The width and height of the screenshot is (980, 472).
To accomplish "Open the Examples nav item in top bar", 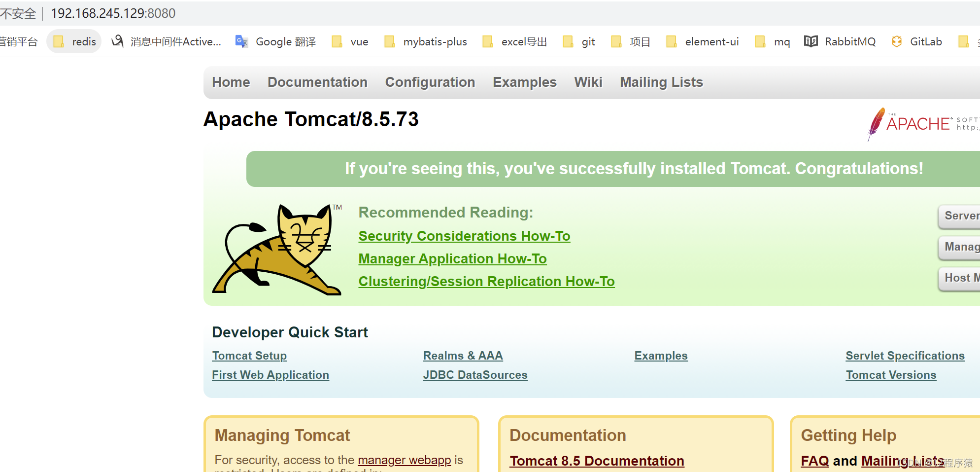I will pos(525,82).
